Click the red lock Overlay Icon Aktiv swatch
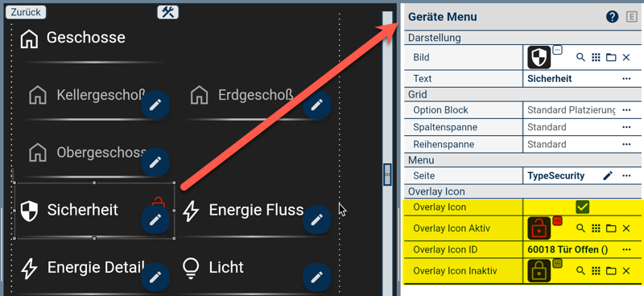 coord(539,228)
